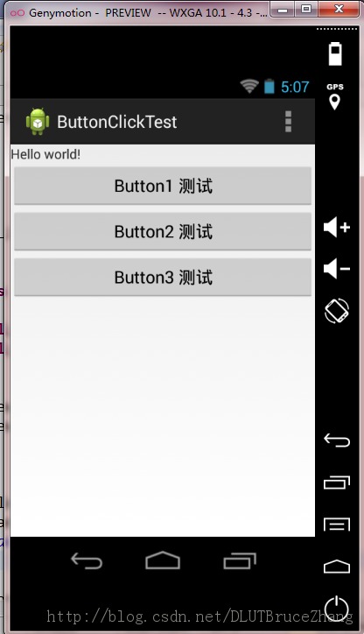This screenshot has height=634, width=364.
Task: Tap the Android recent apps navigation button
Action: 240,560
